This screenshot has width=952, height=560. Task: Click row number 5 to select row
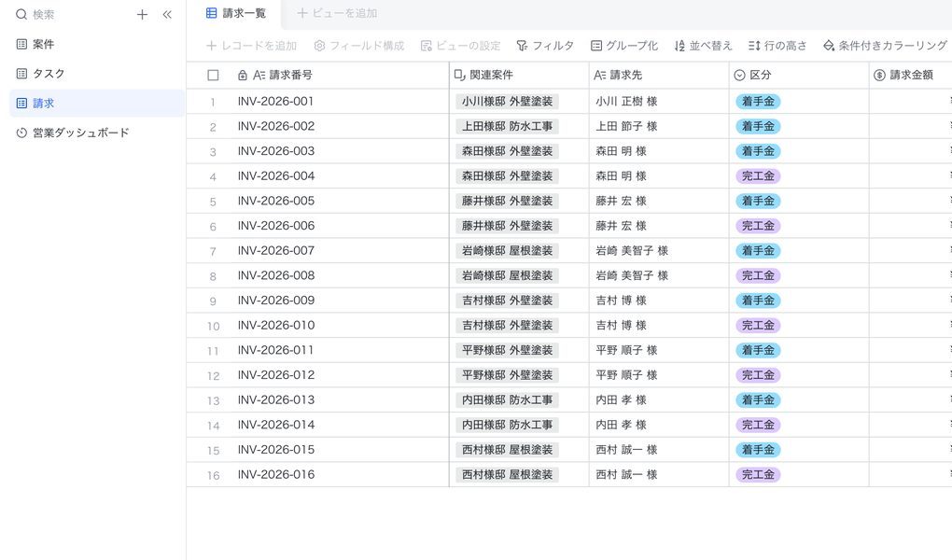point(213,202)
